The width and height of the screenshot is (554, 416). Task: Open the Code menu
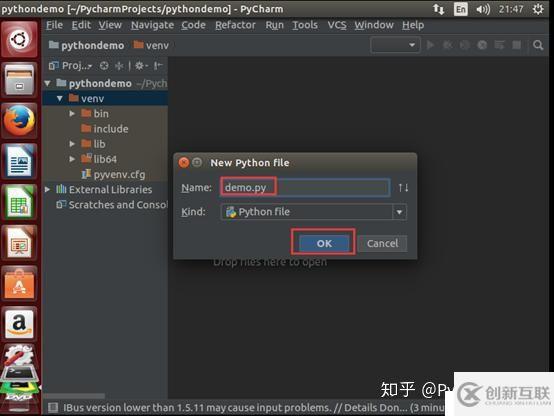(x=193, y=25)
